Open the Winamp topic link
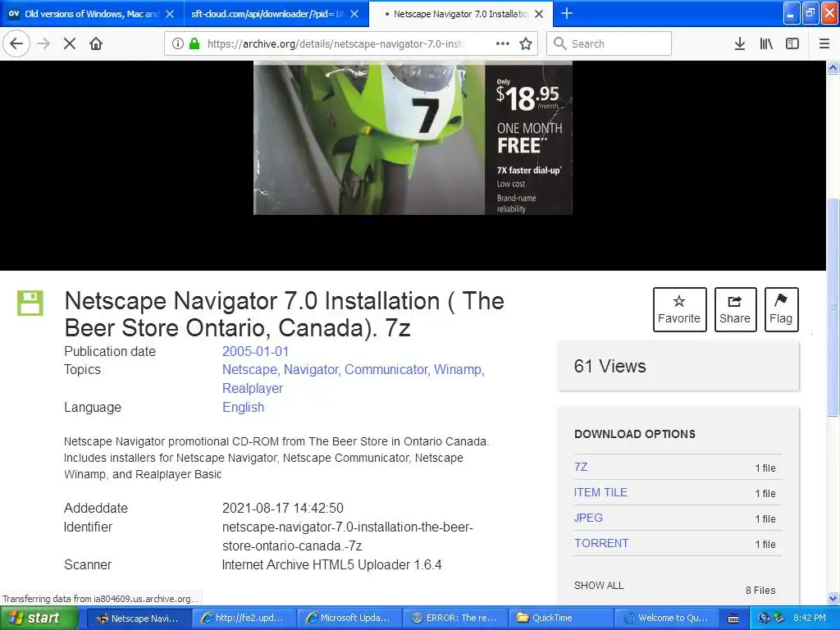840x630 pixels. tap(459, 370)
